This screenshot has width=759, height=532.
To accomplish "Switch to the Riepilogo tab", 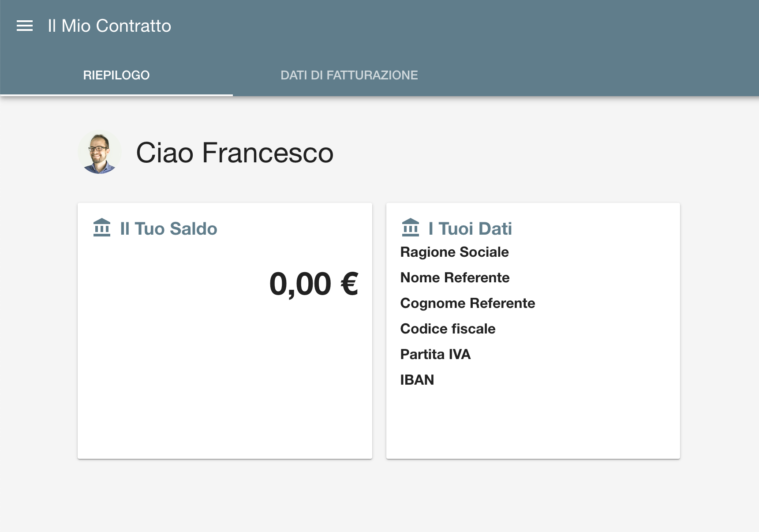I will (116, 75).
